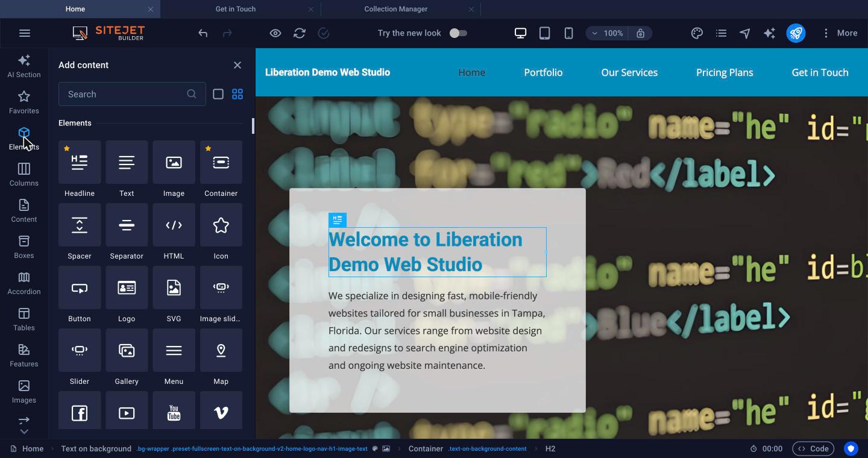Image resolution: width=868 pixels, height=458 pixels.
Task: Add a Gallery element
Action: point(127,351)
